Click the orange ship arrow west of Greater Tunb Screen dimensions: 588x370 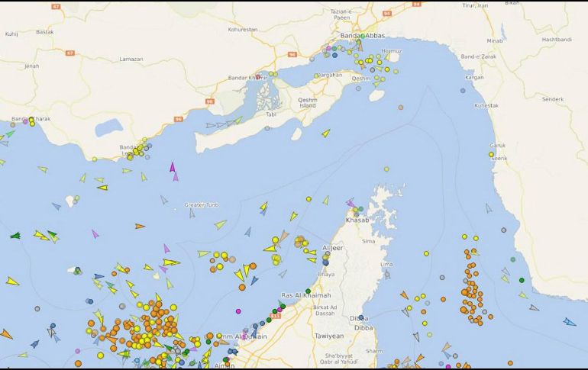(x=140, y=226)
